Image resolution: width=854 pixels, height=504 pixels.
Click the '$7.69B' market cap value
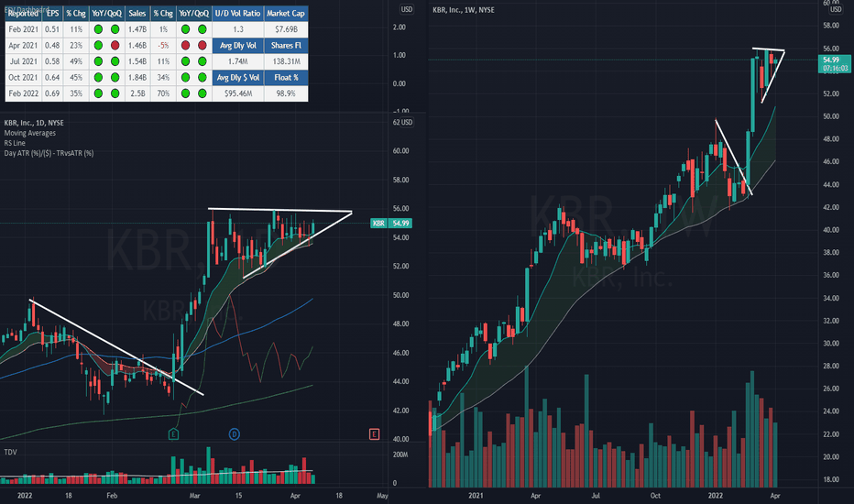coord(286,29)
